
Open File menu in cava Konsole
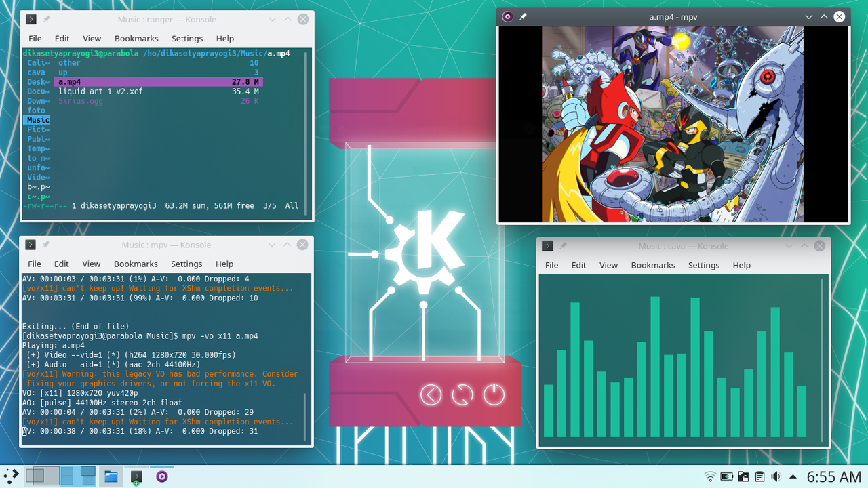click(552, 265)
